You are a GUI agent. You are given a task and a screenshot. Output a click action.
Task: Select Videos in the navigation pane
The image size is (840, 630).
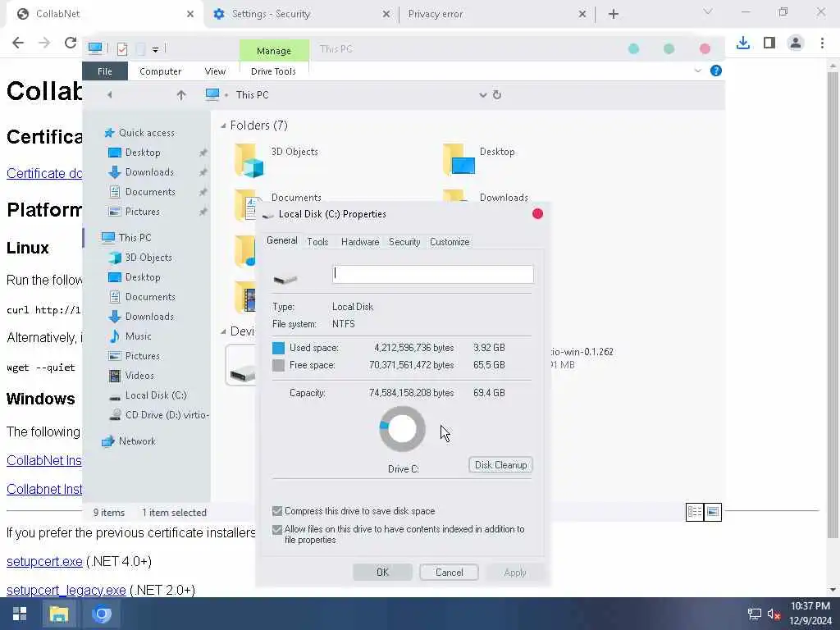pos(139,376)
